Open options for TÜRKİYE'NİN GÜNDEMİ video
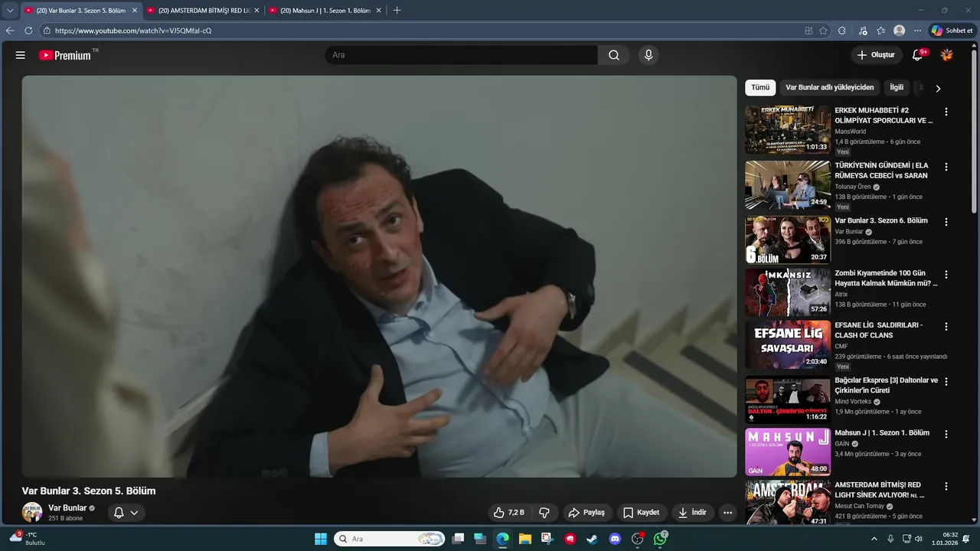Screen dimensions: 980x551 pyautogui.click(x=946, y=167)
